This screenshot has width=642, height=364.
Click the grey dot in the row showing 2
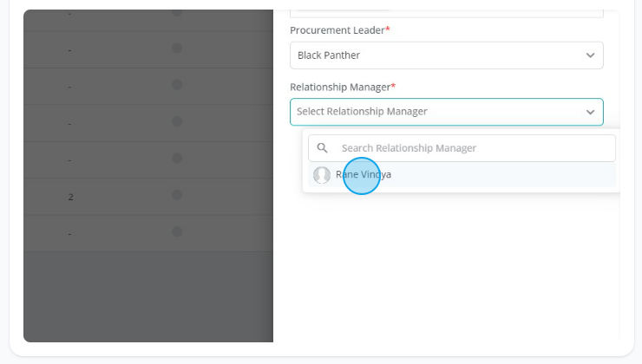177,195
